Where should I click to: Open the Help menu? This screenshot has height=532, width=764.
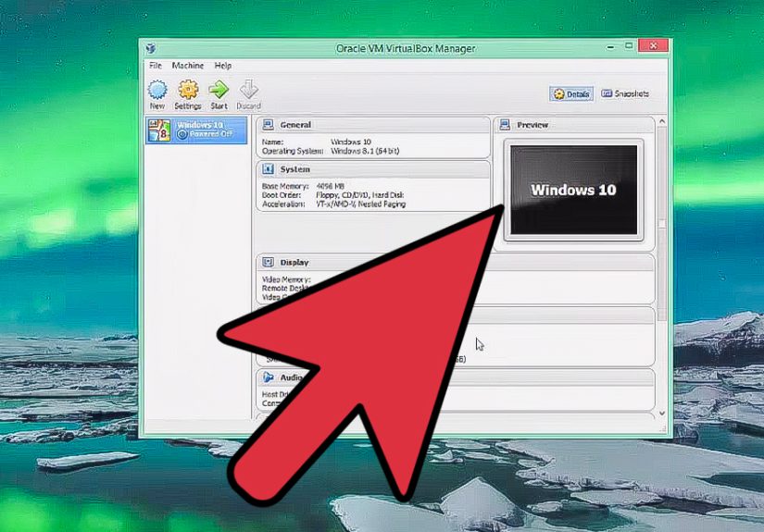[x=223, y=65]
